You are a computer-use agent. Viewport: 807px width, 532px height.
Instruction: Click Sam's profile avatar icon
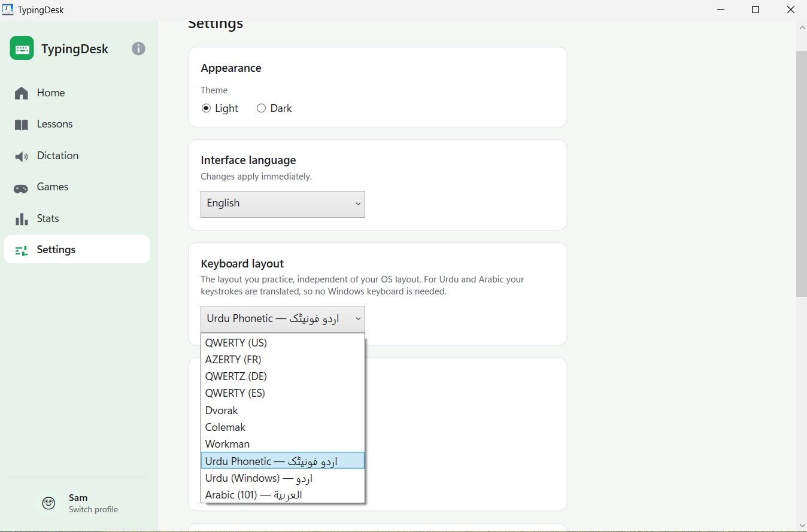pyautogui.click(x=49, y=503)
